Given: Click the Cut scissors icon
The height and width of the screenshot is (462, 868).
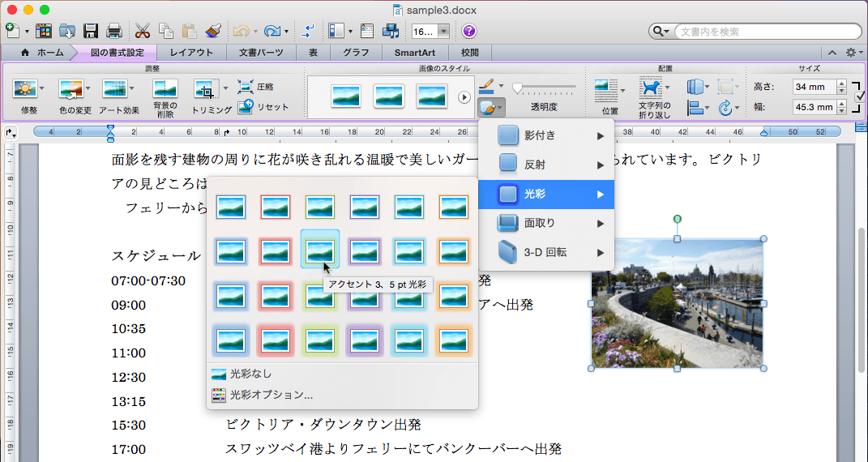Looking at the screenshot, I should [143, 32].
